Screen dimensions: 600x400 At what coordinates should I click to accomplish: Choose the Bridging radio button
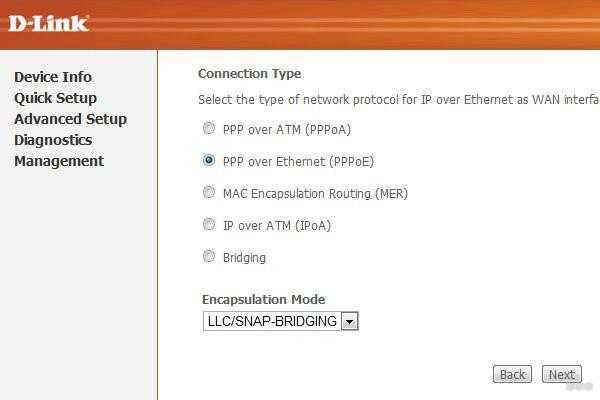209,256
